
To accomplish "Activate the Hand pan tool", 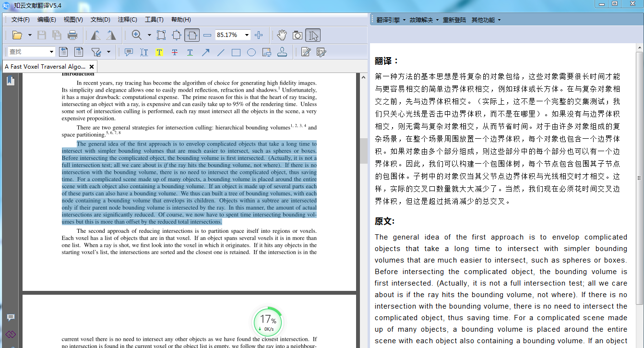I will pyautogui.click(x=282, y=35).
